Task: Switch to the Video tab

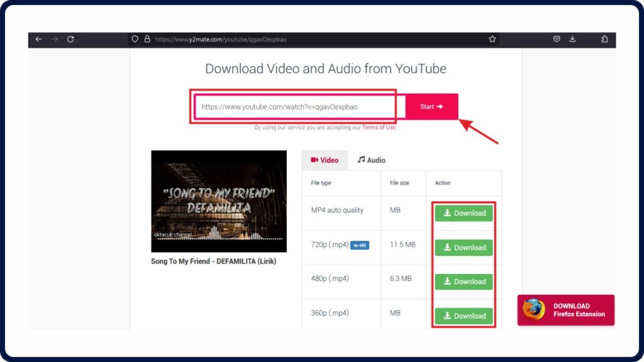Action: pos(325,160)
